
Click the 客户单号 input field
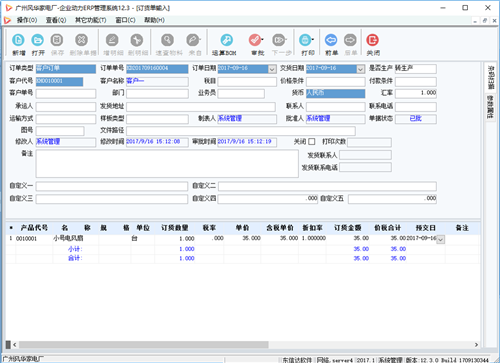point(66,93)
